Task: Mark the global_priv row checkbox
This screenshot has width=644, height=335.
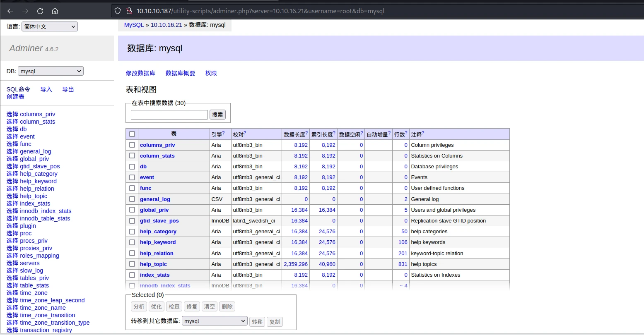Action: (x=132, y=210)
